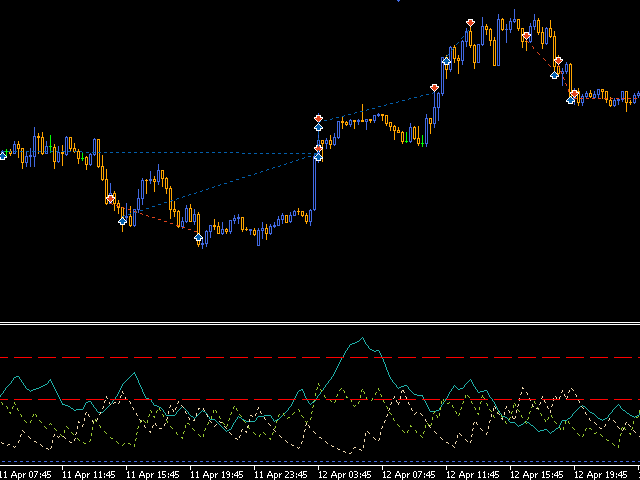The width and height of the screenshot is (640, 480).
Task: Select the red sell arrow ending the long rising blue dashed line
Action: click(434, 88)
